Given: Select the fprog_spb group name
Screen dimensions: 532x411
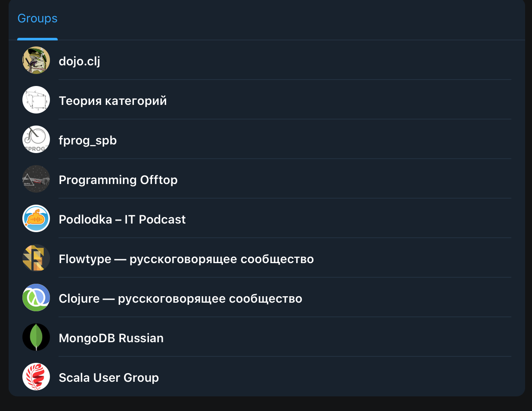Looking at the screenshot, I should [88, 141].
